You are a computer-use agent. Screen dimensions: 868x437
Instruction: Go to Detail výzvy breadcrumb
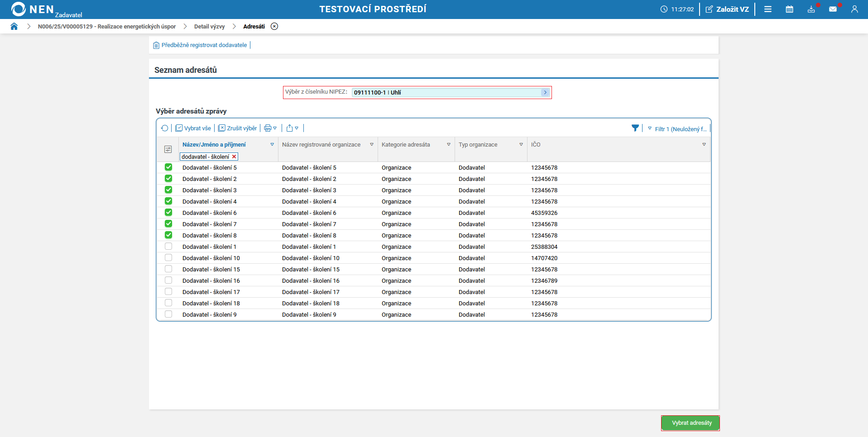(209, 27)
